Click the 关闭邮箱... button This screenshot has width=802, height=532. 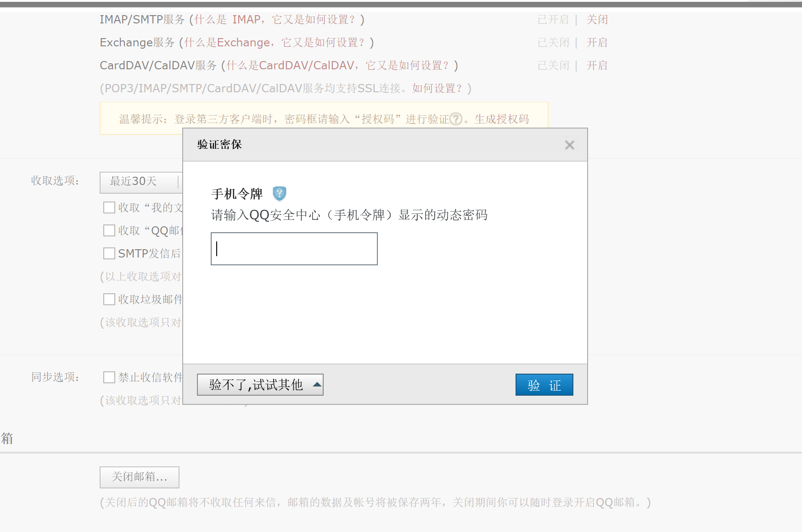click(x=140, y=477)
